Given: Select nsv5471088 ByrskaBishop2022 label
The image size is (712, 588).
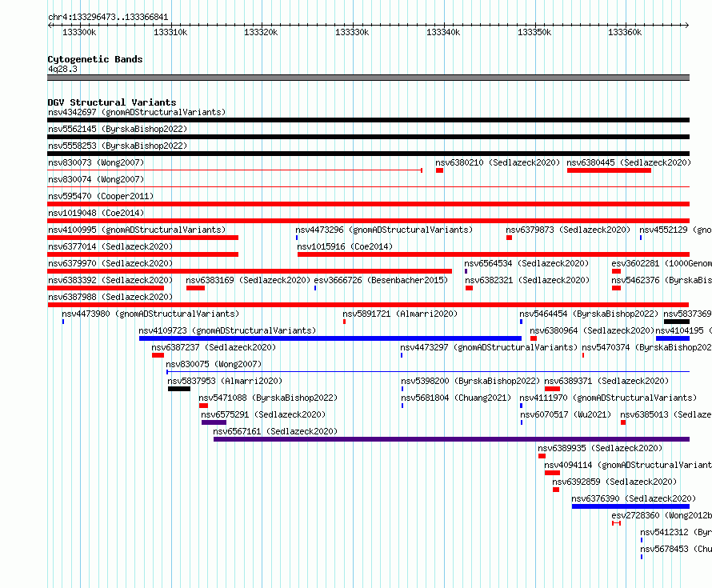Looking at the screenshot, I should (x=268, y=398).
